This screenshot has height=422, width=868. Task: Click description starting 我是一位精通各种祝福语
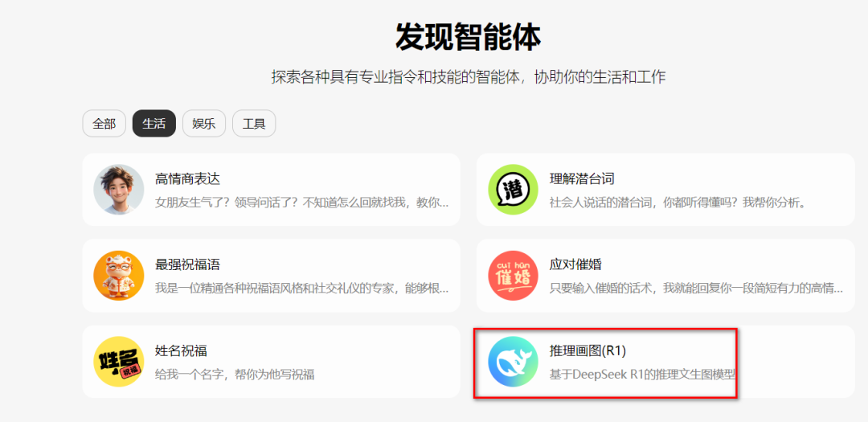[x=302, y=289]
